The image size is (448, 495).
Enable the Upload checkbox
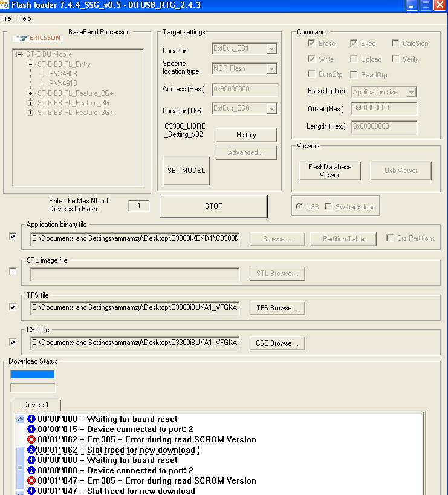pyautogui.click(x=354, y=59)
